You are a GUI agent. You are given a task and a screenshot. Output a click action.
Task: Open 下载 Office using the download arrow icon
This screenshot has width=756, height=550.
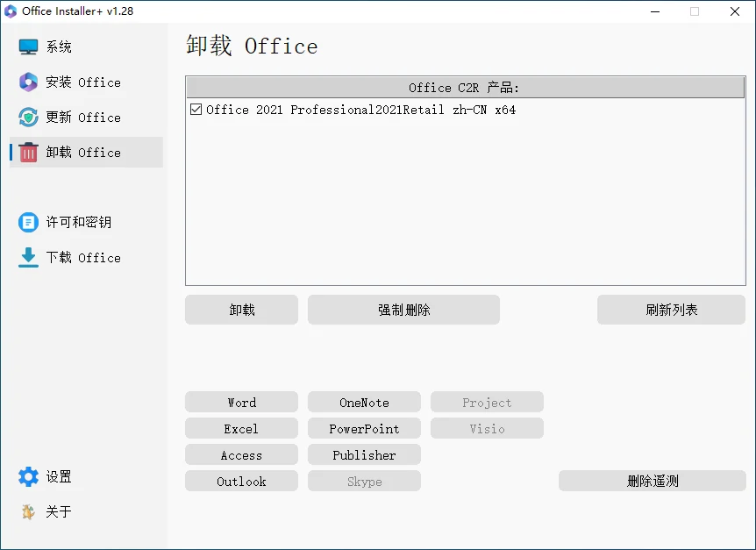[x=27, y=257]
